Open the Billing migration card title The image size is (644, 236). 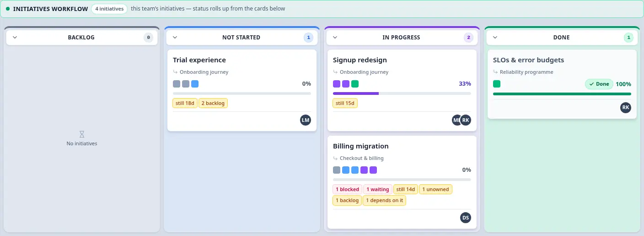pyautogui.click(x=361, y=146)
